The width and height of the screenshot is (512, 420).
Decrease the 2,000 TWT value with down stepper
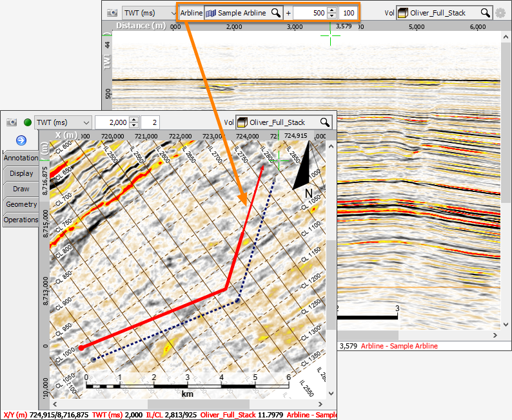[x=134, y=126]
